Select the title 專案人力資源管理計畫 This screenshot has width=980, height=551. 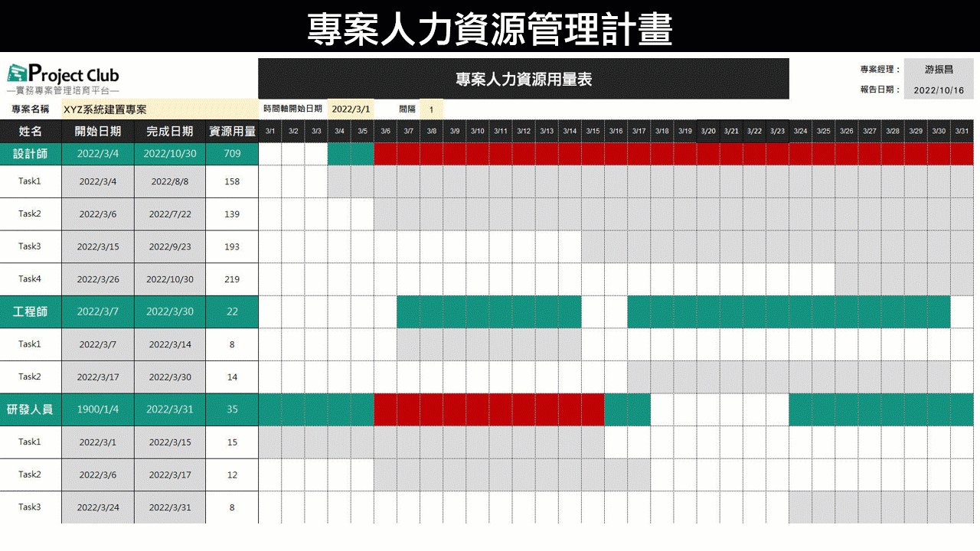[490, 28]
